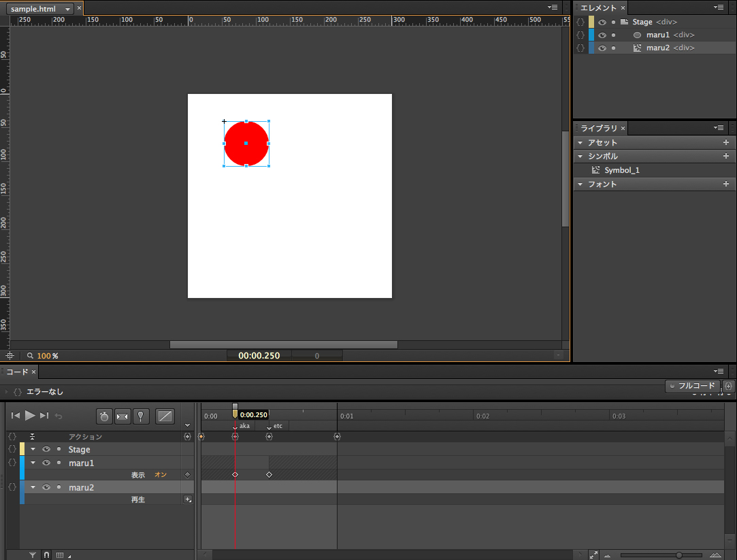
Task: Click the フルコード button
Action: pyautogui.click(x=693, y=386)
